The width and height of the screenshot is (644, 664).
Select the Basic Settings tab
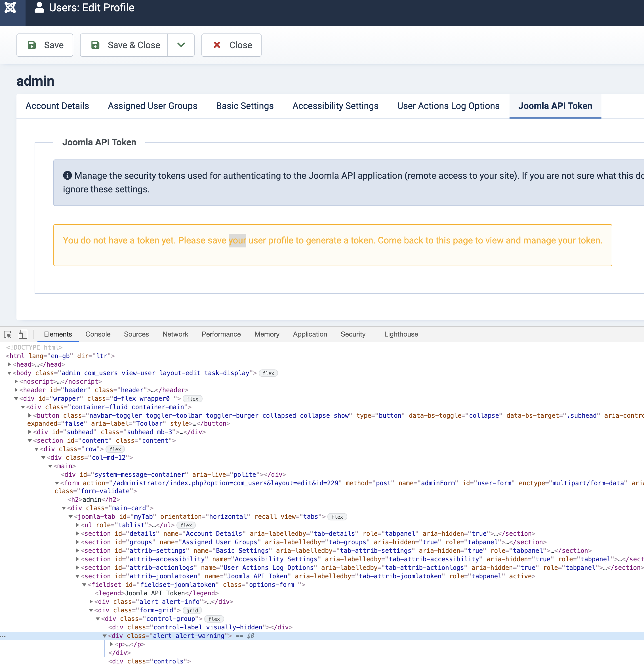point(245,106)
